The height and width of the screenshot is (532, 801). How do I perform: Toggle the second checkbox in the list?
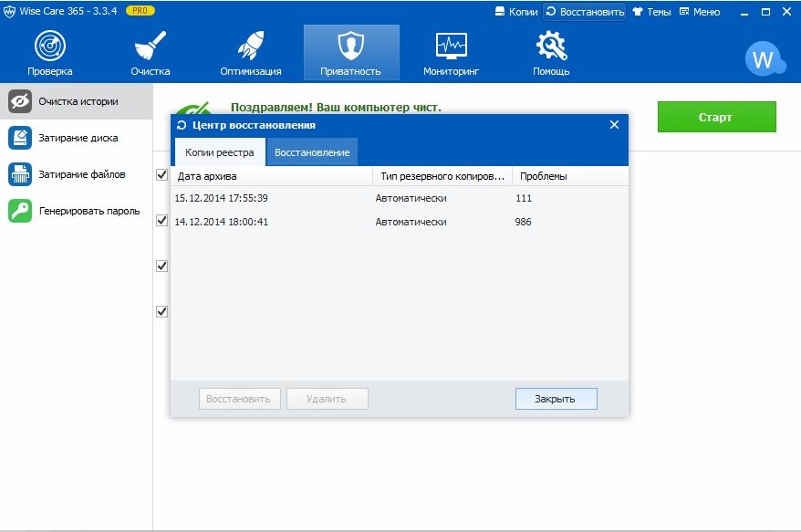coord(161,220)
